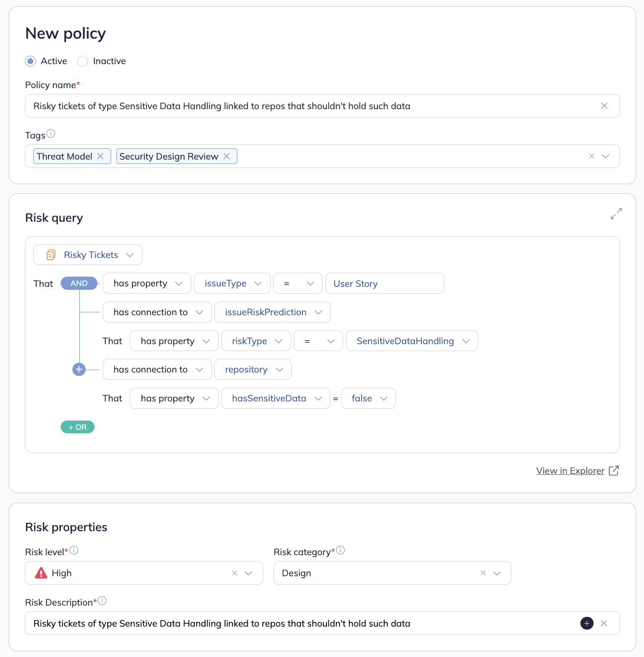Expand the Risk query panel to fullscreen
This screenshot has width=644, height=657.
pos(616,213)
